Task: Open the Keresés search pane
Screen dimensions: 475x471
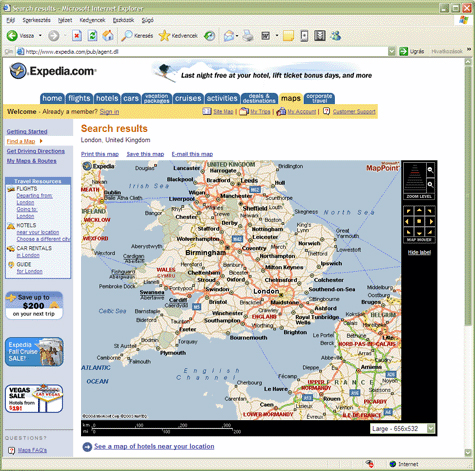Action: pos(137,36)
